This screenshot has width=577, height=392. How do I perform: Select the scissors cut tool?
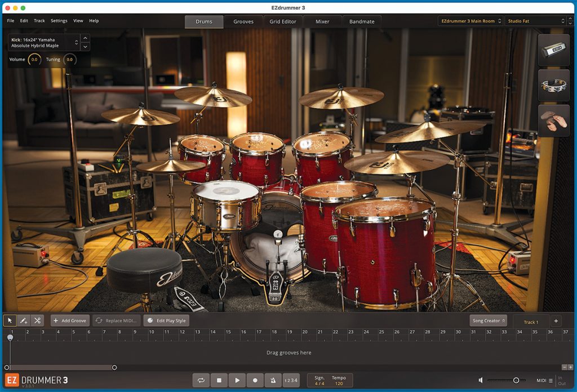[x=37, y=320]
